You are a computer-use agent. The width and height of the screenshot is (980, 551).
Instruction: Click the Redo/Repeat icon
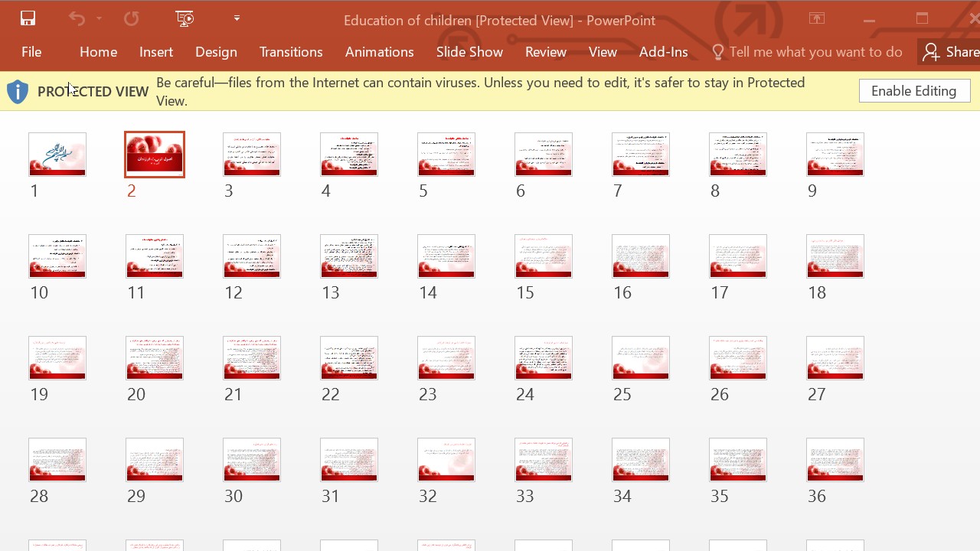132,19
